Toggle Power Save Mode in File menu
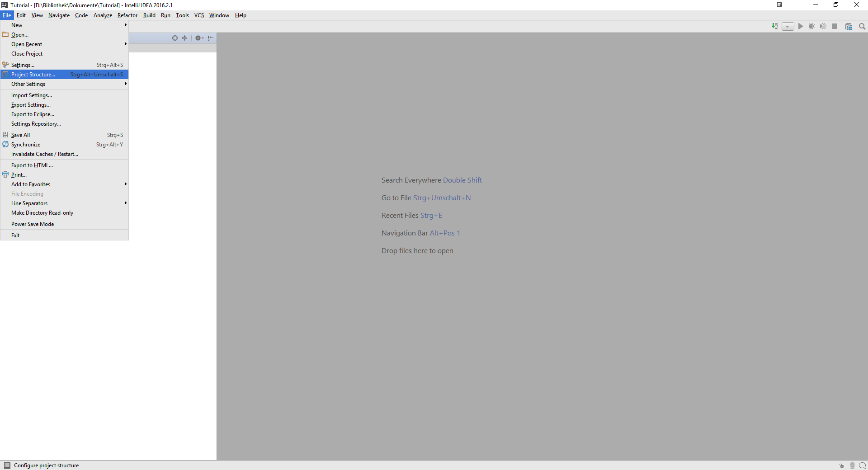Screen dimensions: 868x470 [33, 224]
